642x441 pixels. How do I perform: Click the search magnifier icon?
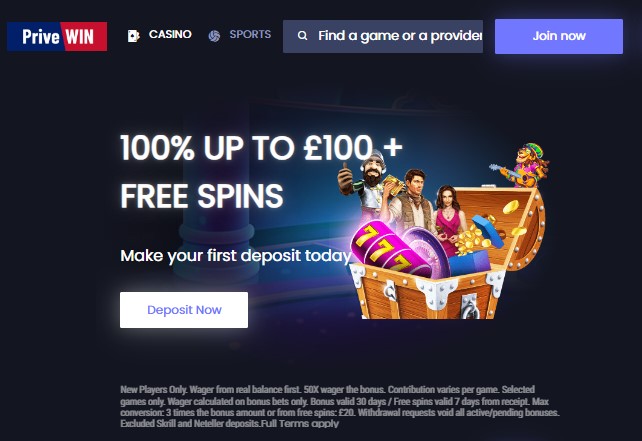tap(303, 36)
